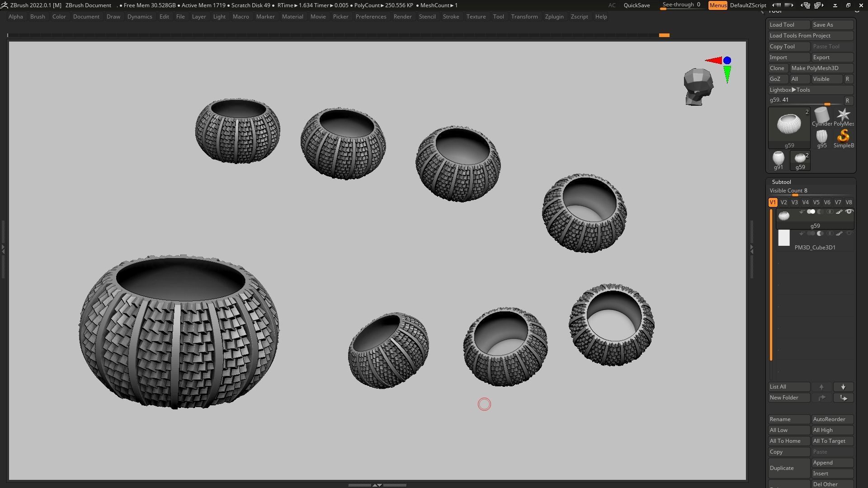The width and height of the screenshot is (868, 488).
Task: Select the PolyMesh star tool icon
Action: (x=843, y=116)
